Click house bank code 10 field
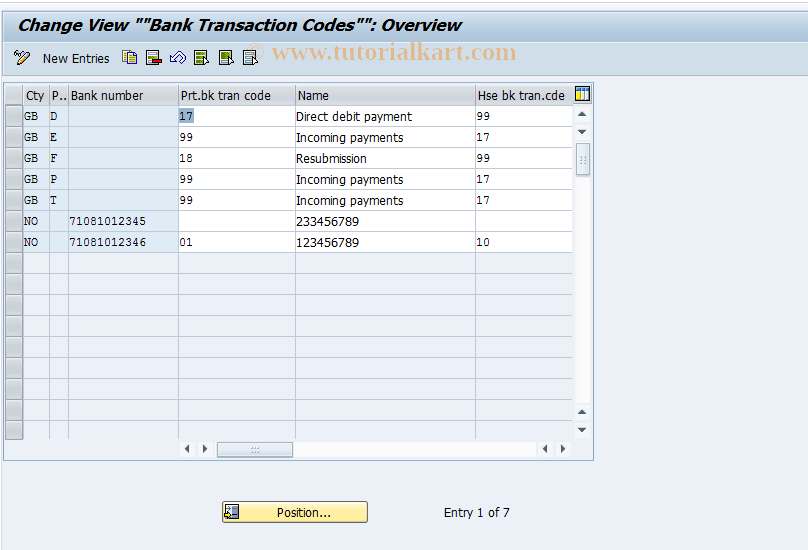 tap(524, 242)
